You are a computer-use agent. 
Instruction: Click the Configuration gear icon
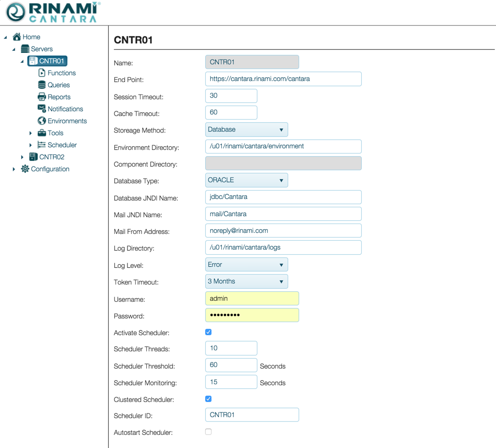pyautogui.click(x=25, y=169)
